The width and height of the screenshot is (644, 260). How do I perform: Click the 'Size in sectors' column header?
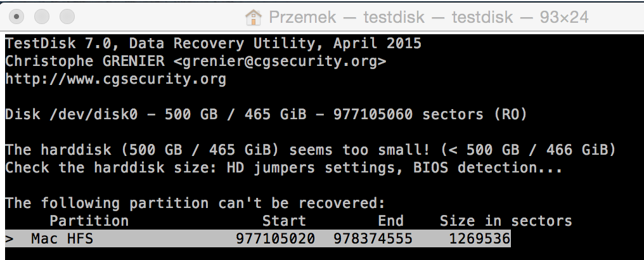[x=506, y=221]
